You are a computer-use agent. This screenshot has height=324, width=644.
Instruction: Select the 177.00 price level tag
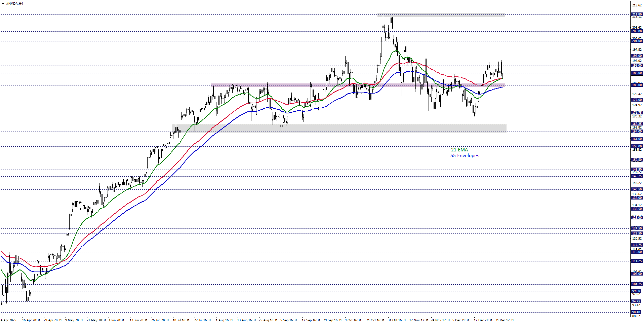point(637,100)
